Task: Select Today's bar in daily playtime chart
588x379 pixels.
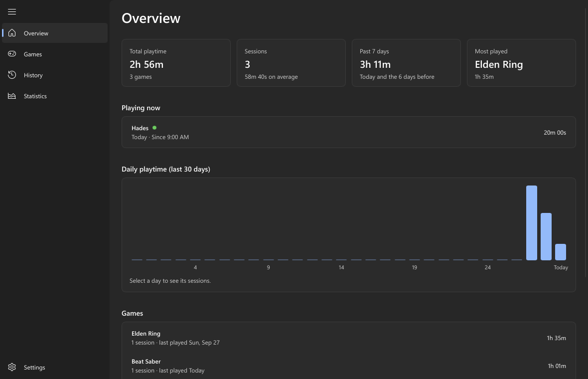Action: [560, 252]
